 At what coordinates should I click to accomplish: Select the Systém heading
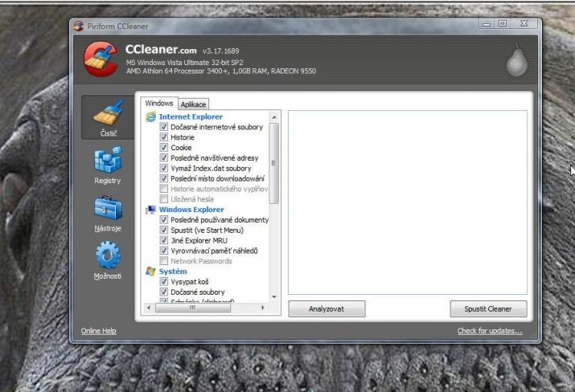pos(173,272)
